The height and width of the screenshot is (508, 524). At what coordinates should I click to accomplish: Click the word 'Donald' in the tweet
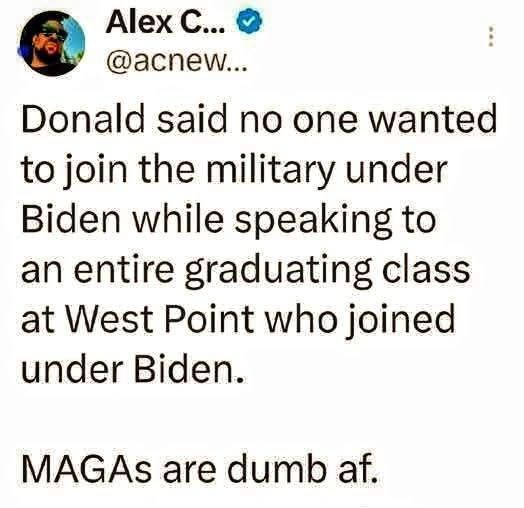83,119
